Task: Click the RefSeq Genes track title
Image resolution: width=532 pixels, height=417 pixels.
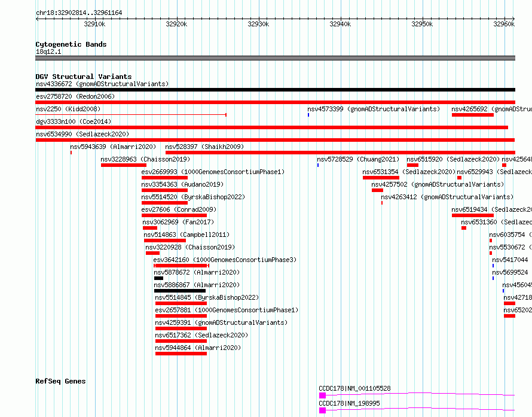Action: pyautogui.click(x=60, y=381)
